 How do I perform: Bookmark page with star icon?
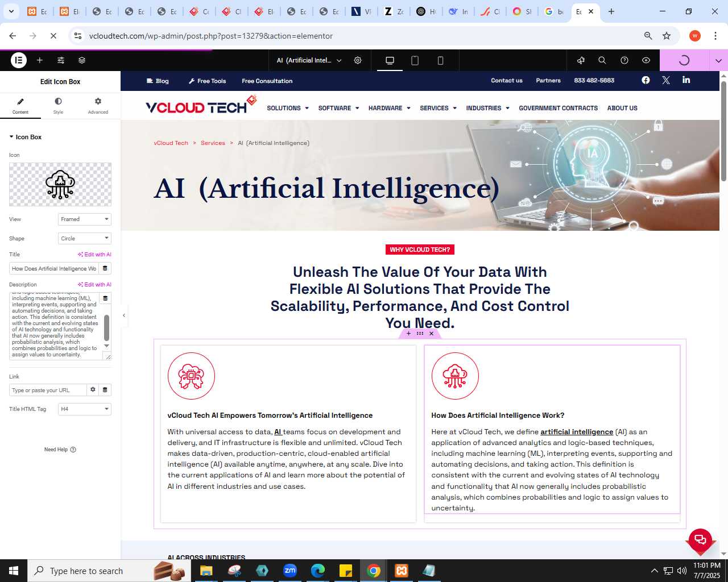pyautogui.click(x=667, y=36)
